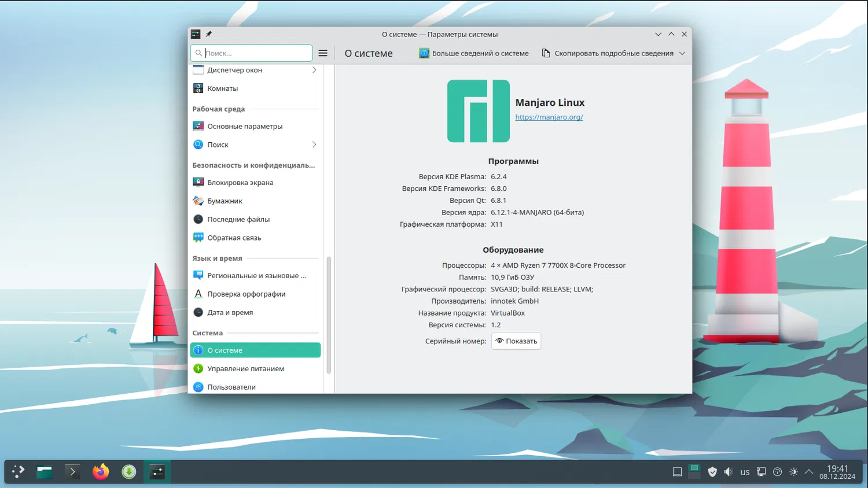Select 'О системе' in sidebar
The image size is (868, 488).
[255, 350]
